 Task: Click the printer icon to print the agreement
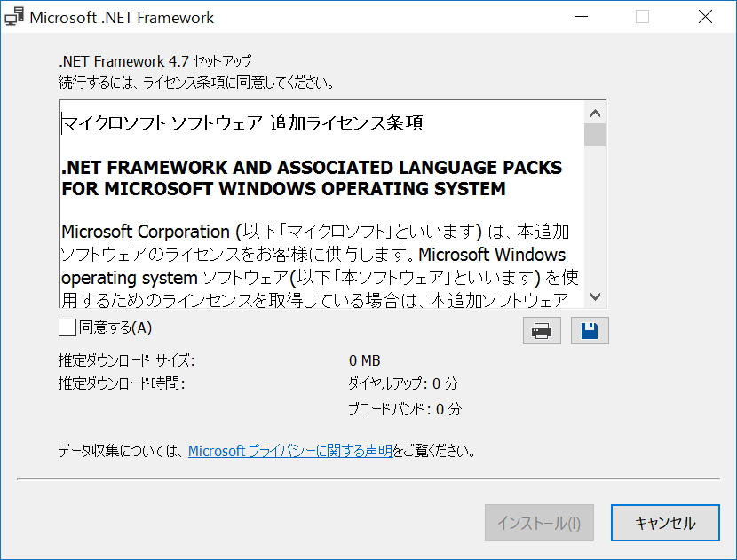click(x=542, y=330)
